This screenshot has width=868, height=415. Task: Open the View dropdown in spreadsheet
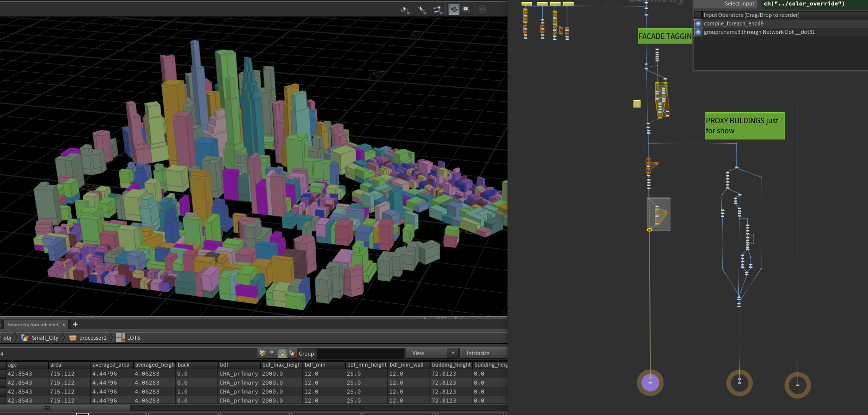pos(432,353)
